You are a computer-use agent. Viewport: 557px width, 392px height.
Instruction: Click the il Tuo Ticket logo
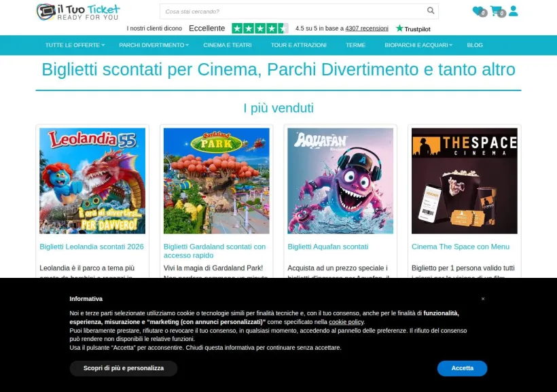[78, 12]
